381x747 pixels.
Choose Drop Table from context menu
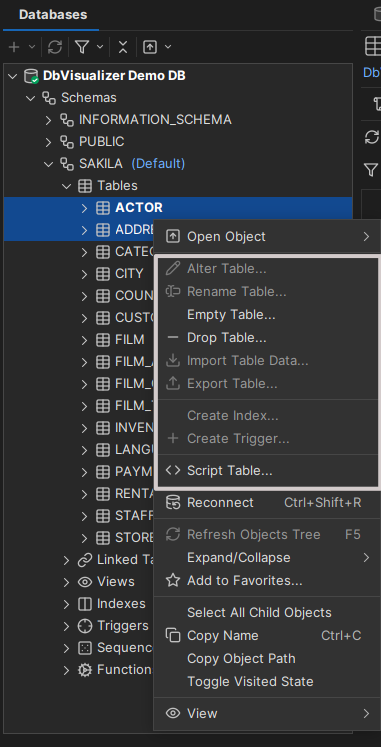click(268, 338)
